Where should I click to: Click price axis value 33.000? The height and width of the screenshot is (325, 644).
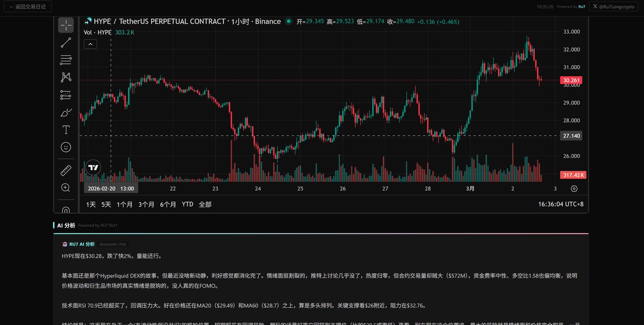pos(571,32)
